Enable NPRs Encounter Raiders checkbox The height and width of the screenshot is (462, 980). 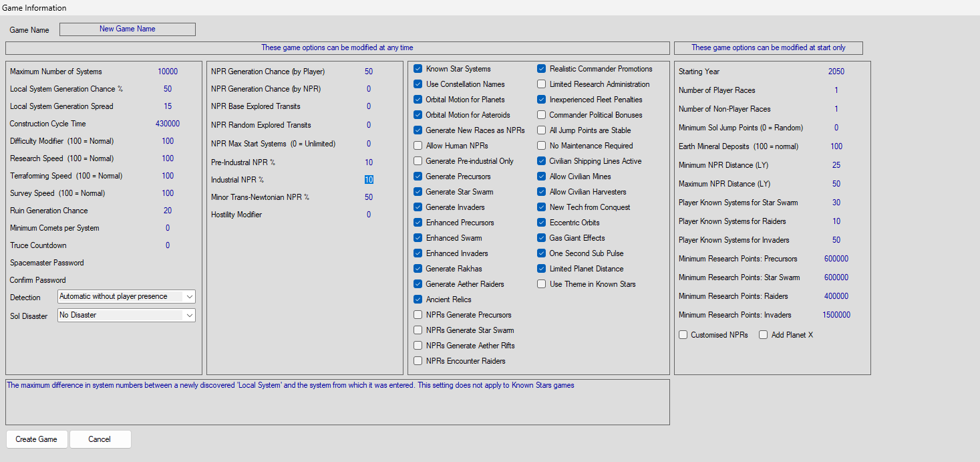[418, 361]
